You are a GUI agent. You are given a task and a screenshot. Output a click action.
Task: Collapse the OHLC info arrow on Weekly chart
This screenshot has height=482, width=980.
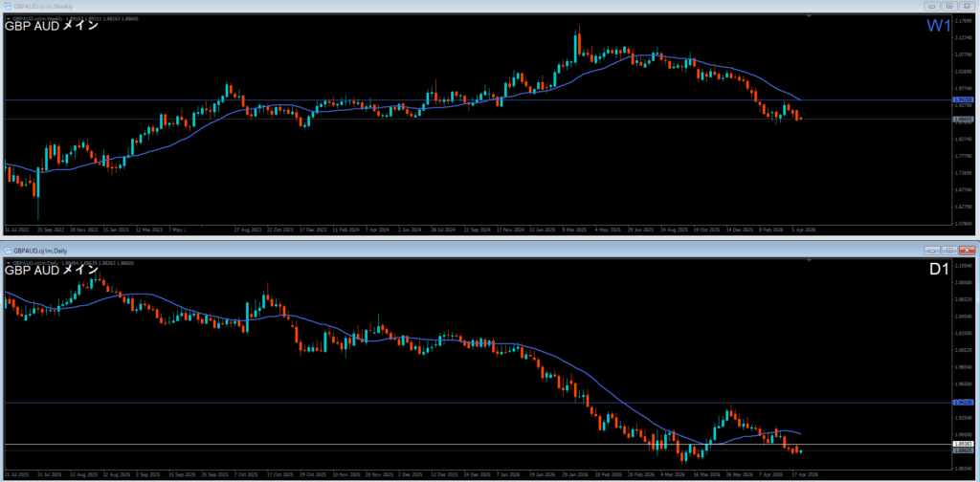[x=7, y=17]
